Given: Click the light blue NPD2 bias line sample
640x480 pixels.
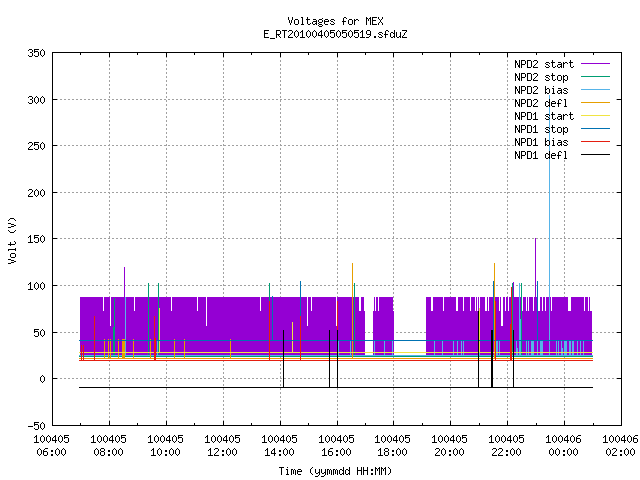Looking at the screenshot, I should [x=595, y=90].
